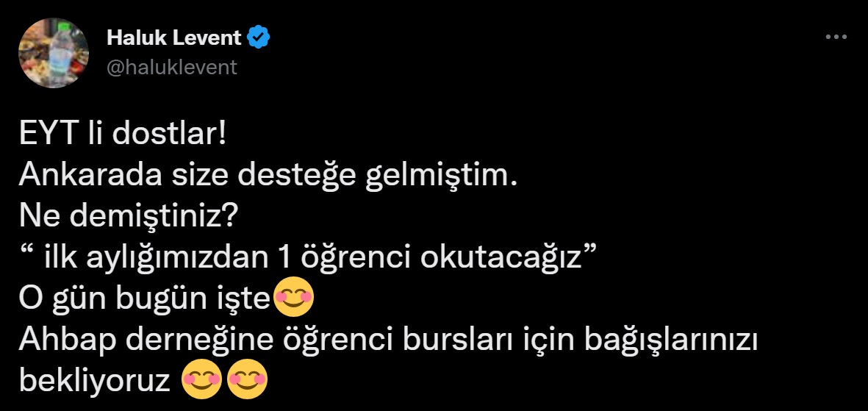Open Haluk Levent's profile picture
Screen dimensions: 868x411
[x=54, y=53]
